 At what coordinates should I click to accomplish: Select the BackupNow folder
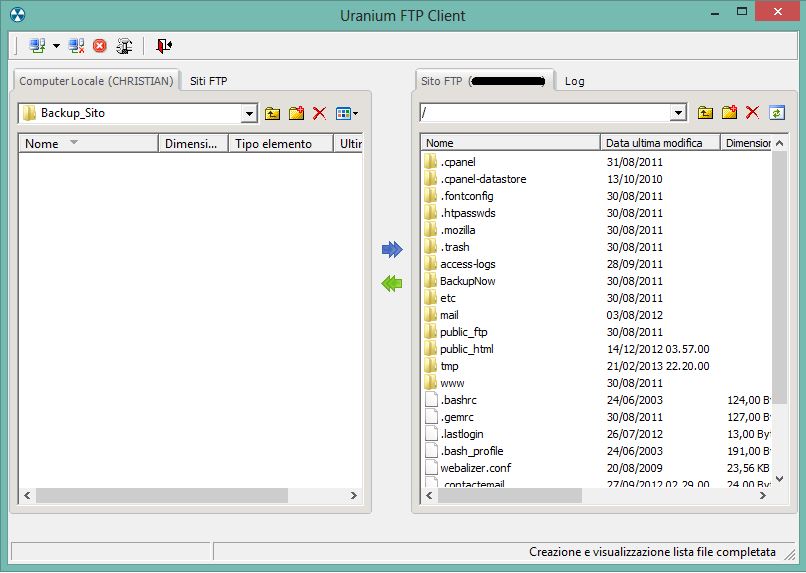click(x=468, y=281)
